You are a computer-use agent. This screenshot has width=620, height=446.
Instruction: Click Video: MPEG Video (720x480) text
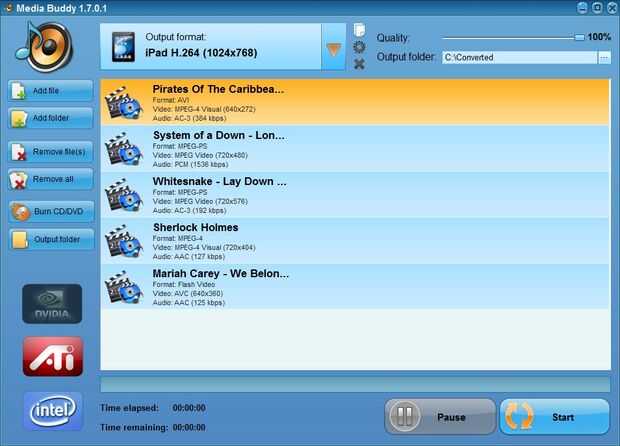[x=200, y=155]
